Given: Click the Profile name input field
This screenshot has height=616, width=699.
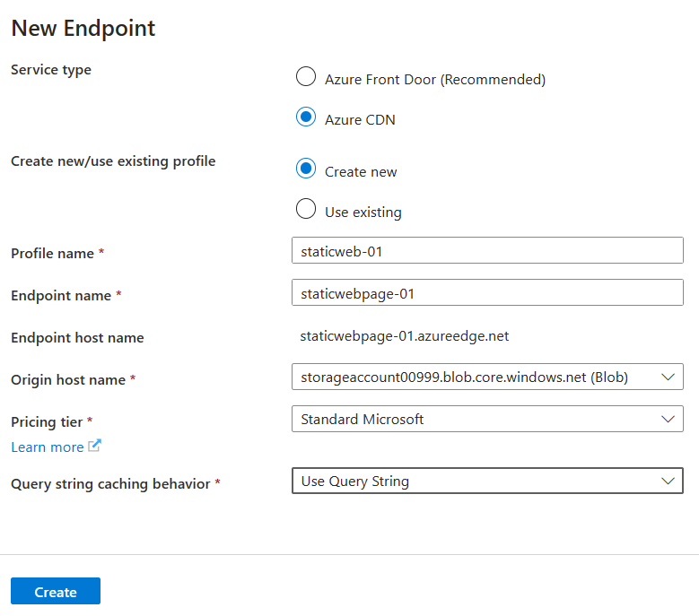Looking at the screenshot, I should 487,250.
